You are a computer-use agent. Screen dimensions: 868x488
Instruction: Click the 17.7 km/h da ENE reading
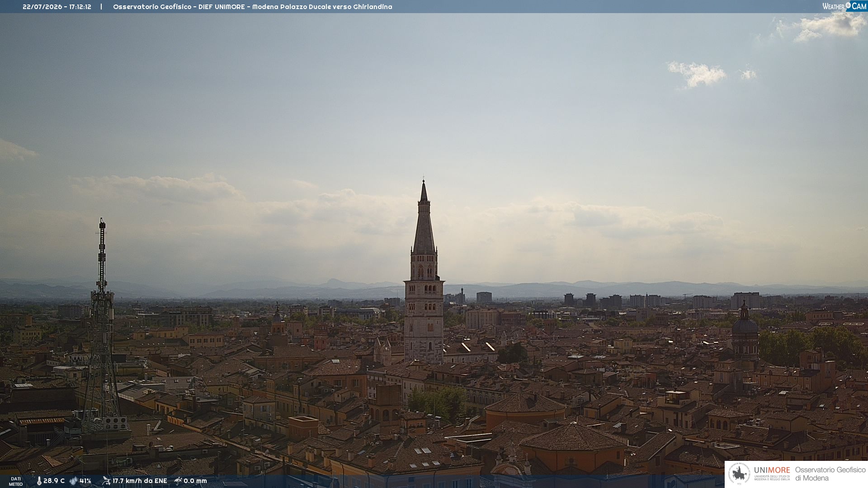140,481
